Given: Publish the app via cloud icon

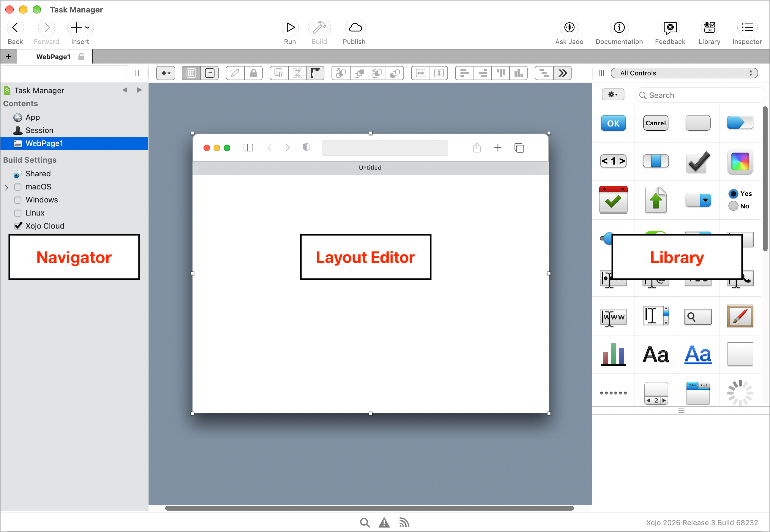Looking at the screenshot, I should pyautogui.click(x=355, y=27).
